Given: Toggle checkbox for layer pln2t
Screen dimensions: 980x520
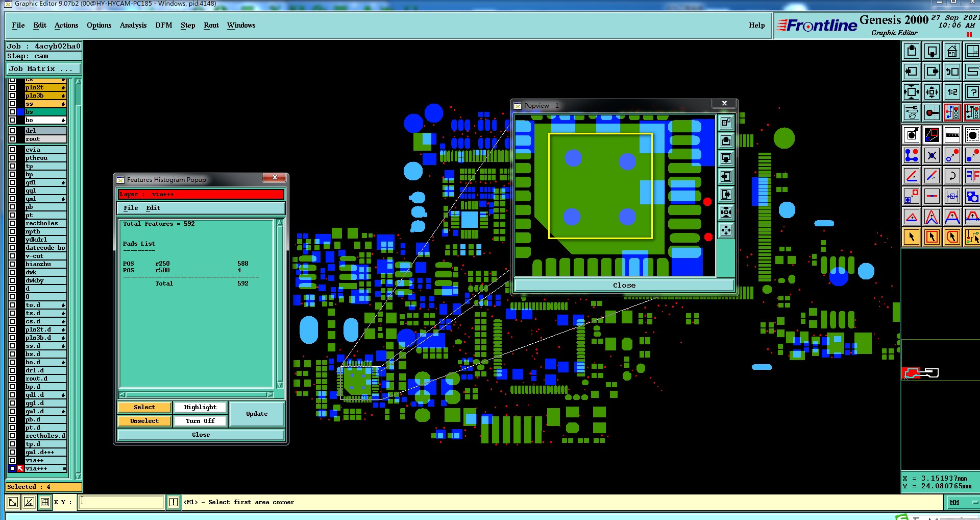Looking at the screenshot, I should (12, 87).
